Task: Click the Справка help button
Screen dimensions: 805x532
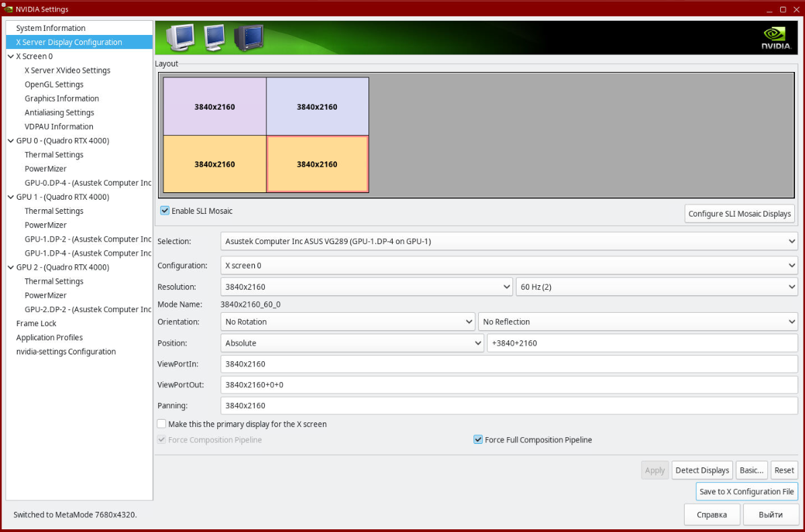Action: click(x=712, y=515)
